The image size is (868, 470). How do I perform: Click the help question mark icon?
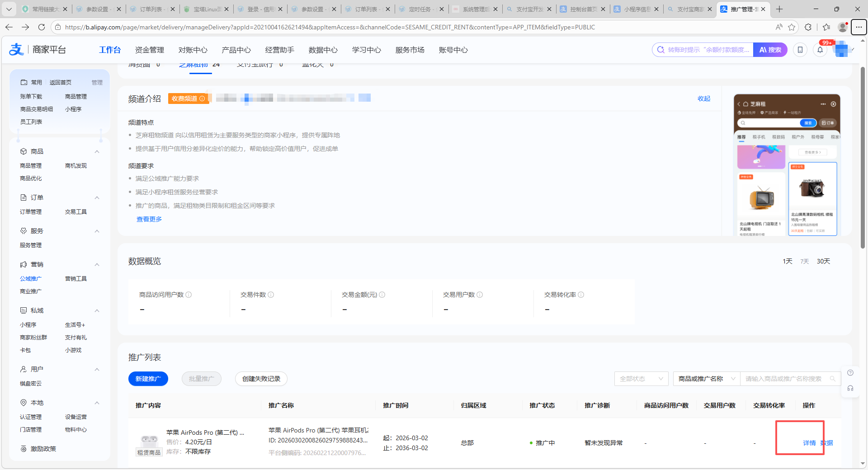[x=850, y=373]
